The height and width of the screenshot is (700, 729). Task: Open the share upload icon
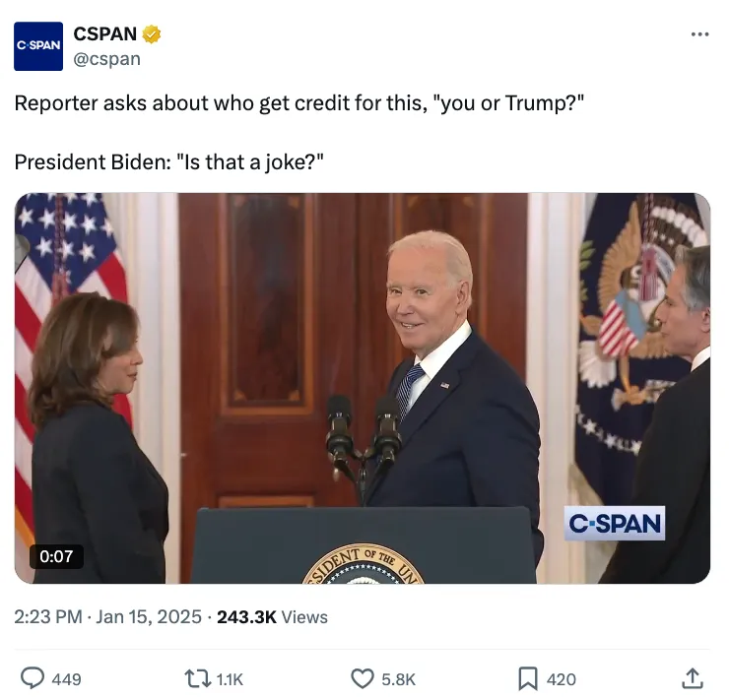(693, 678)
